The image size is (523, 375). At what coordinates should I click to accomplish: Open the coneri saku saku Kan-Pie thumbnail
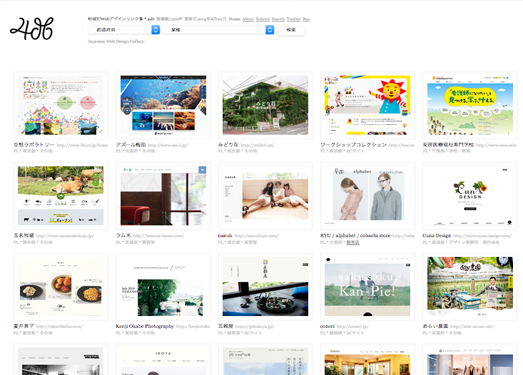click(x=368, y=287)
